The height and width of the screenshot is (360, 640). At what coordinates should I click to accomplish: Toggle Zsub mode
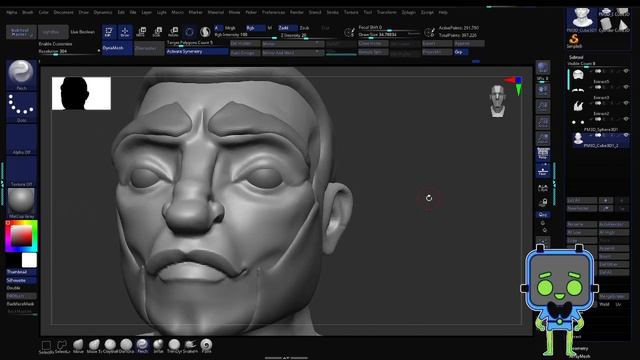[304, 28]
